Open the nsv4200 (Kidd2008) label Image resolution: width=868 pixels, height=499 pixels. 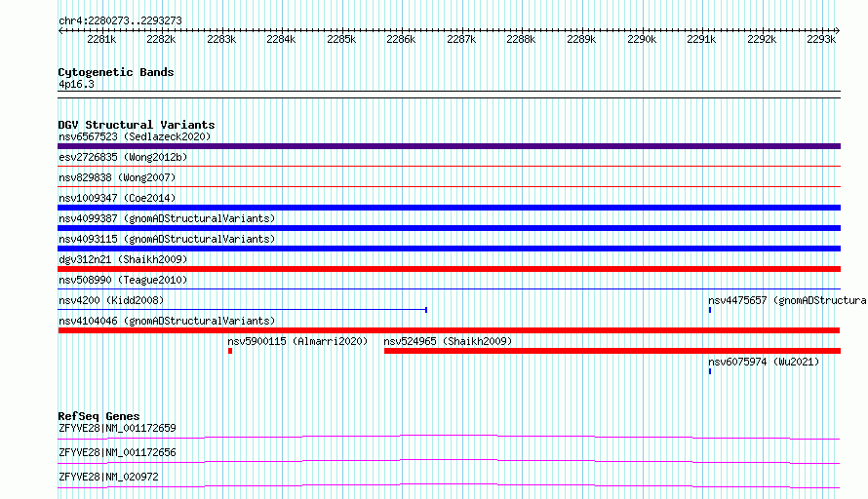tap(111, 300)
